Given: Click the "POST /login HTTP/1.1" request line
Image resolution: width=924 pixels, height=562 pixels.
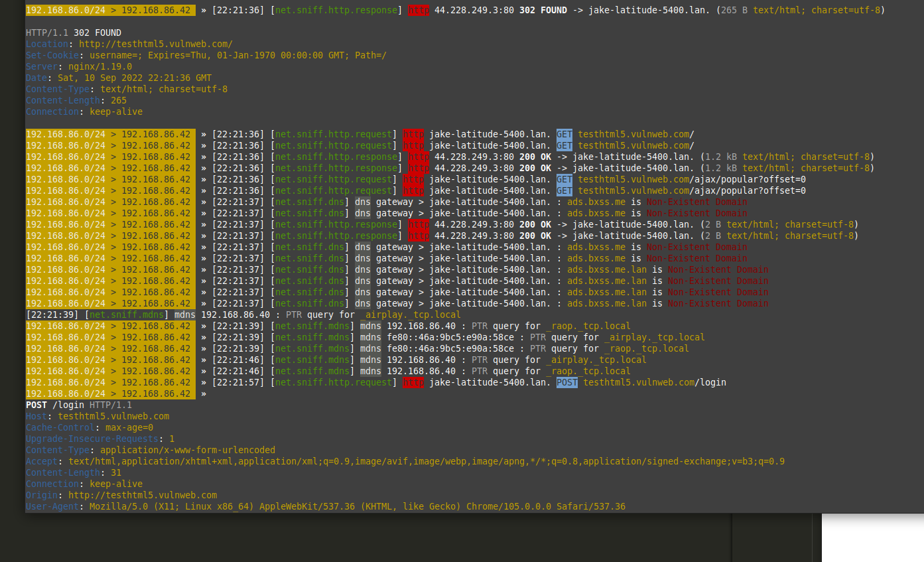Looking at the screenshot, I should [x=79, y=405].
